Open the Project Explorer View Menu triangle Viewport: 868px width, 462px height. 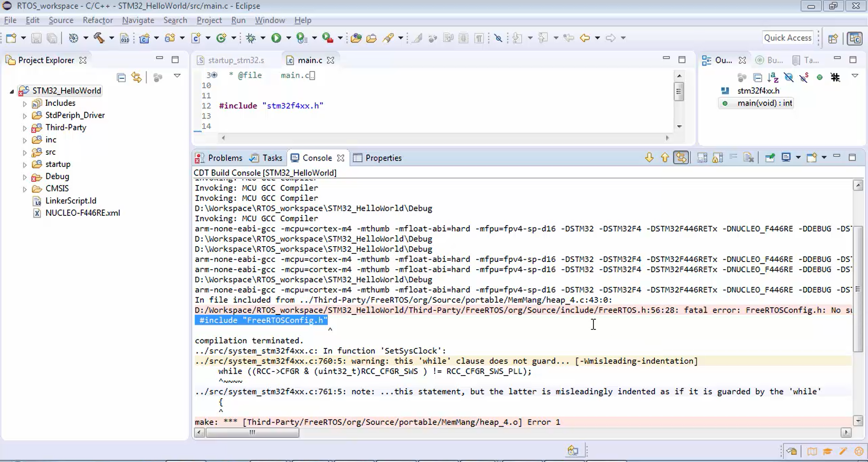click(x=177, y=76)
